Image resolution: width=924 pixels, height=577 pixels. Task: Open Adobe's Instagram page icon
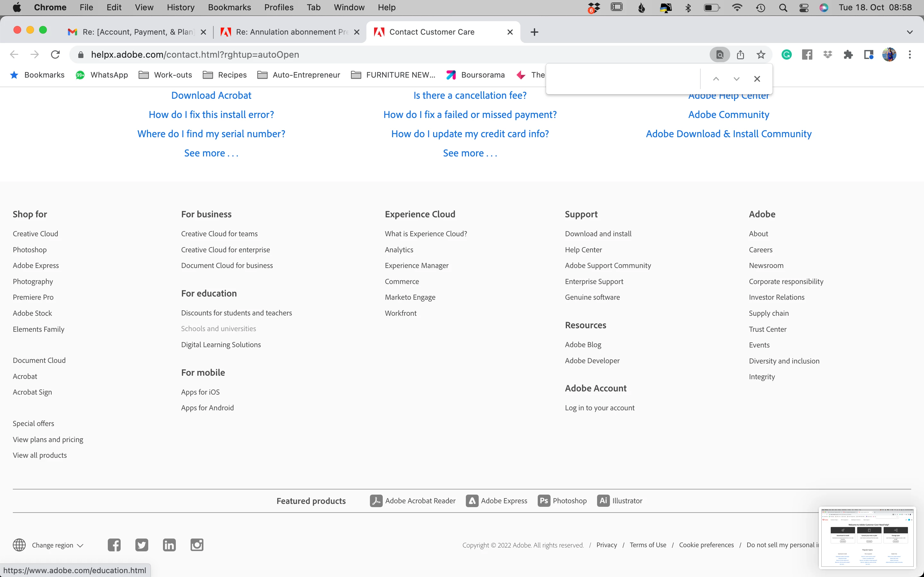tap(197, 545)
